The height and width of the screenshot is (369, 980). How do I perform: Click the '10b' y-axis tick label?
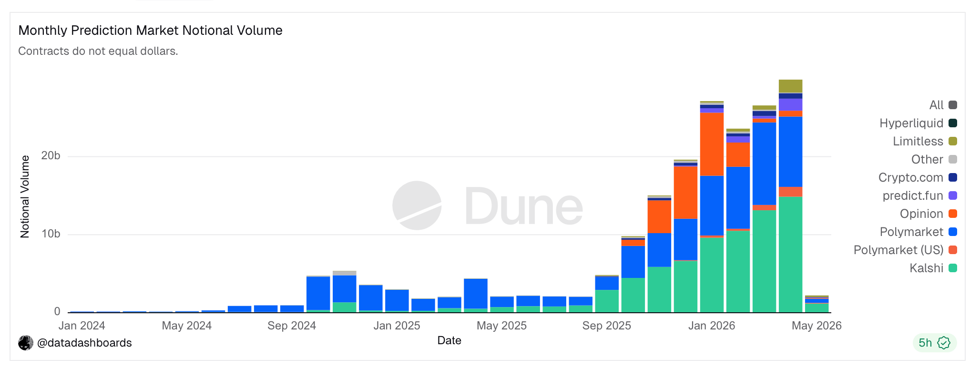tap(51, 234)
